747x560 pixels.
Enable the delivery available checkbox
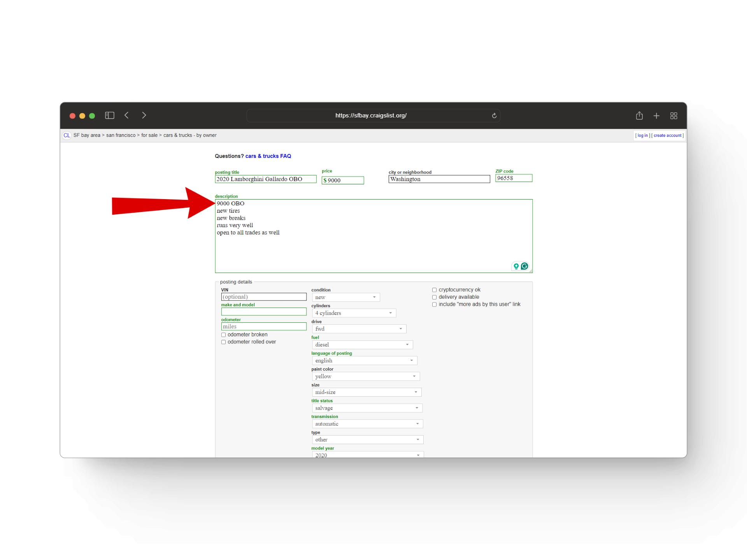pos(434,297)
